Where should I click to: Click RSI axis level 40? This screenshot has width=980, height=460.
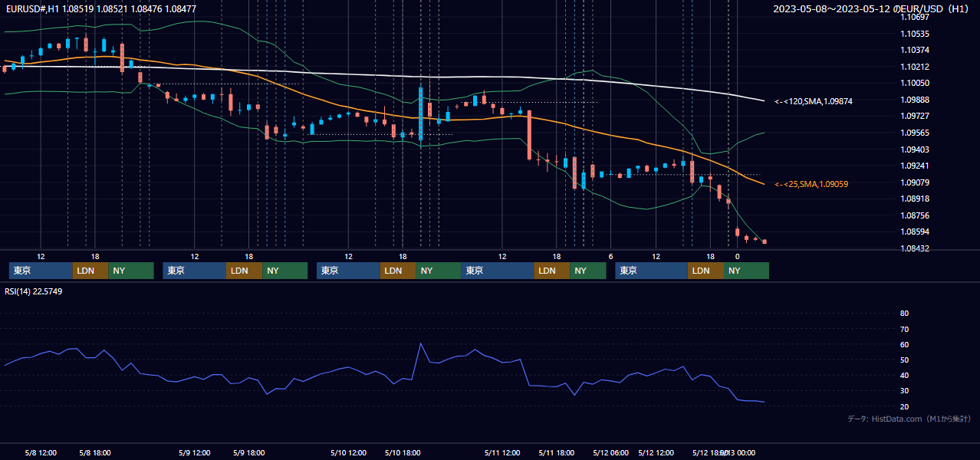click(x=905, y=376)
